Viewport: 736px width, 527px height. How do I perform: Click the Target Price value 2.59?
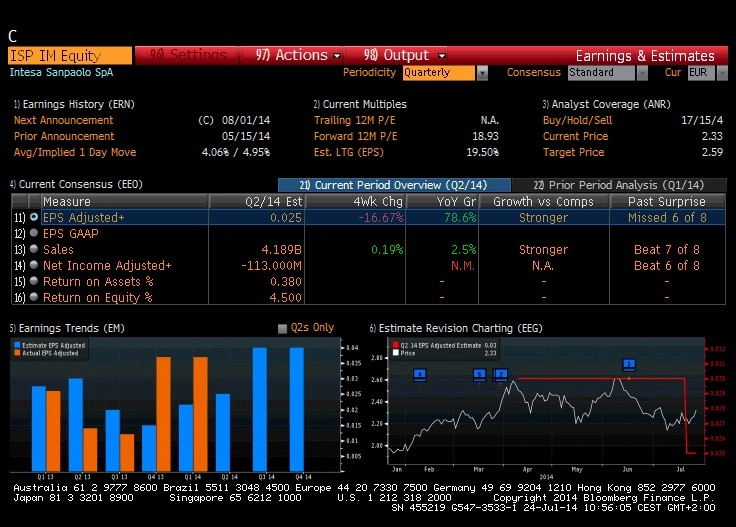(x=712, y=152)
